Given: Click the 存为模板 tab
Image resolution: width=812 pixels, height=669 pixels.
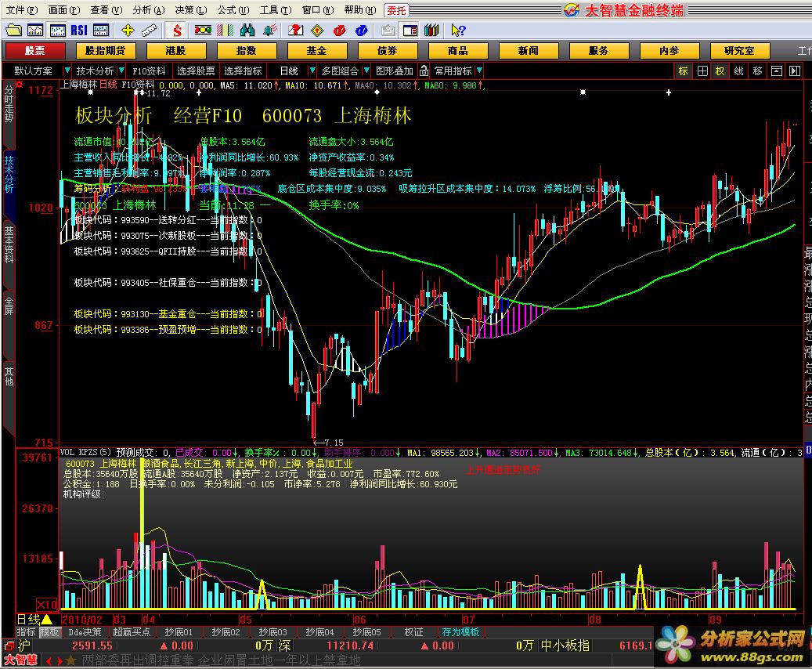Looking at the screenshot, I should click(460, 631).
